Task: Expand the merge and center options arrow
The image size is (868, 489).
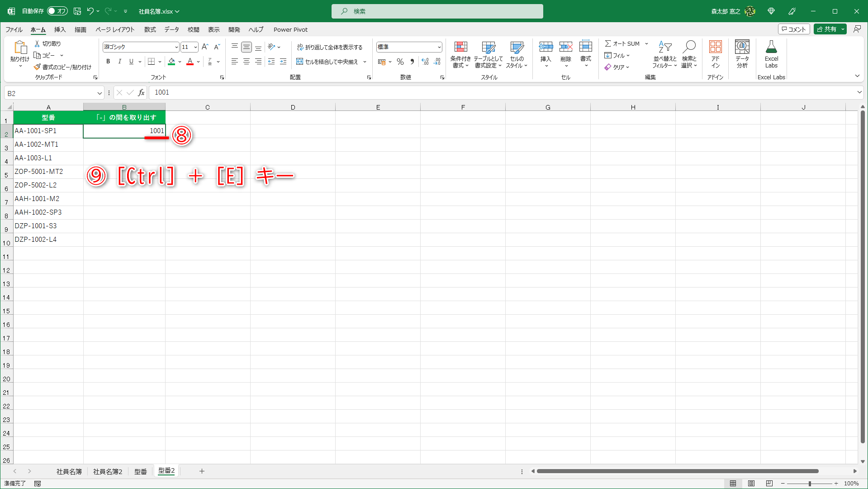Action: pyautogui.click(x=365, y=62)
